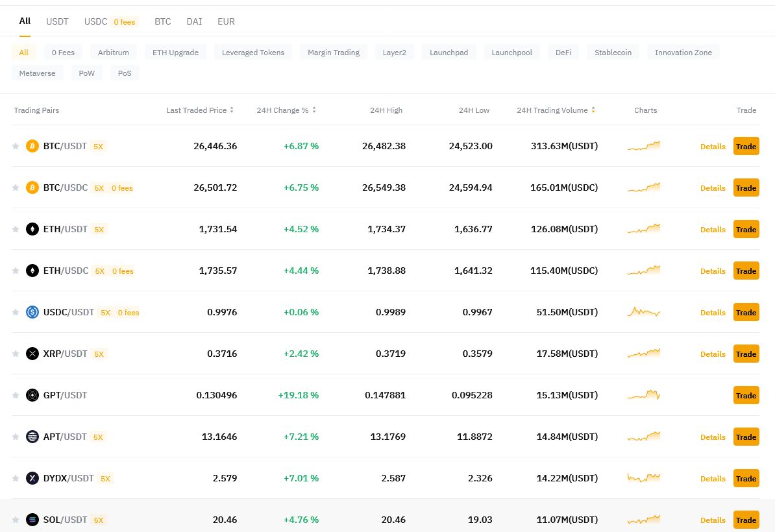Mark DYDX/USDT star as favorite
Image resolution: width=775 pixels, height=532 pixels.
tap(16, 478)
